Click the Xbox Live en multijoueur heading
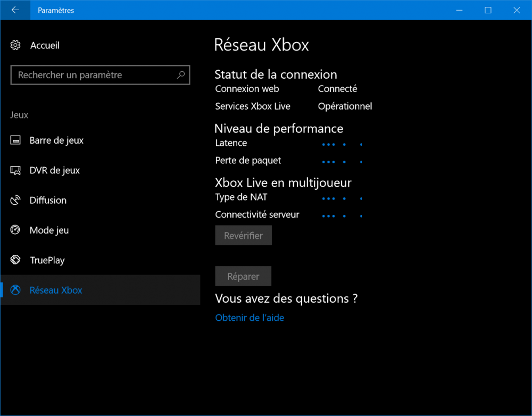The width and height of the screenshot is (532, 416). coord(284,183)
